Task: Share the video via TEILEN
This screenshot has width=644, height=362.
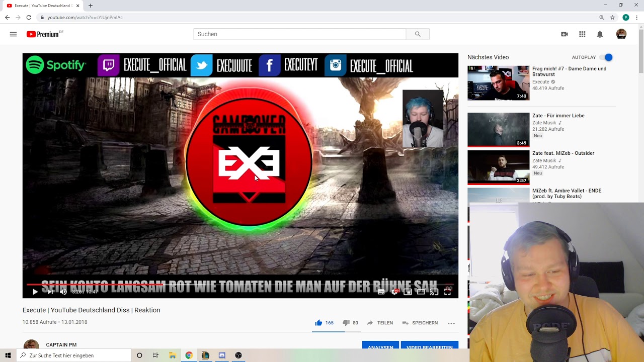Action: pyautogui.click(x=380, y=323)
